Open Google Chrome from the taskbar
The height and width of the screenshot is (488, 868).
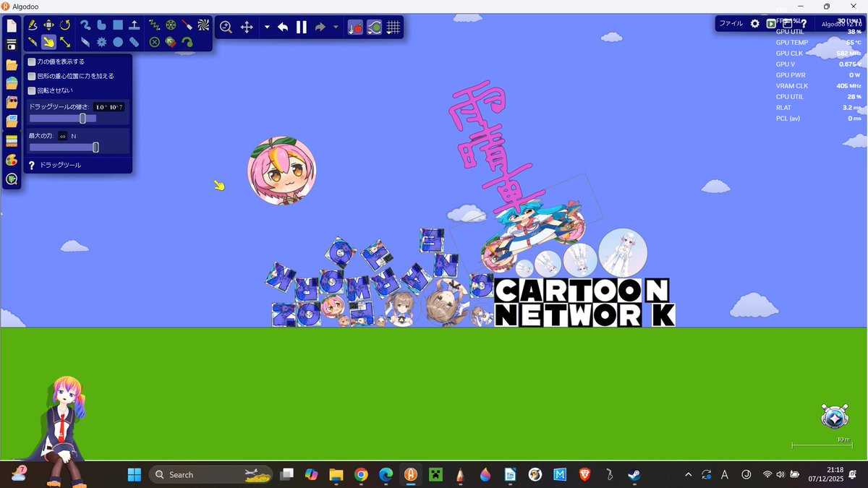[361, 474]
